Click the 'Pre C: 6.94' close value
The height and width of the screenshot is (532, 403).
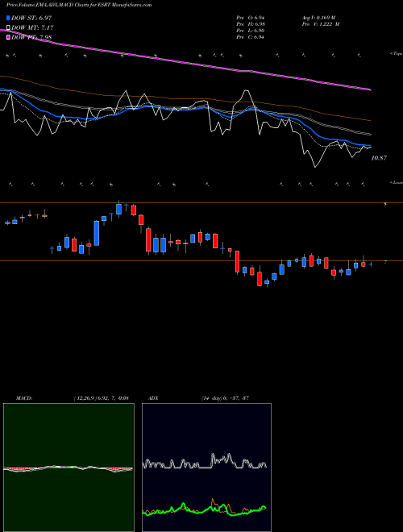pos(250,37)
